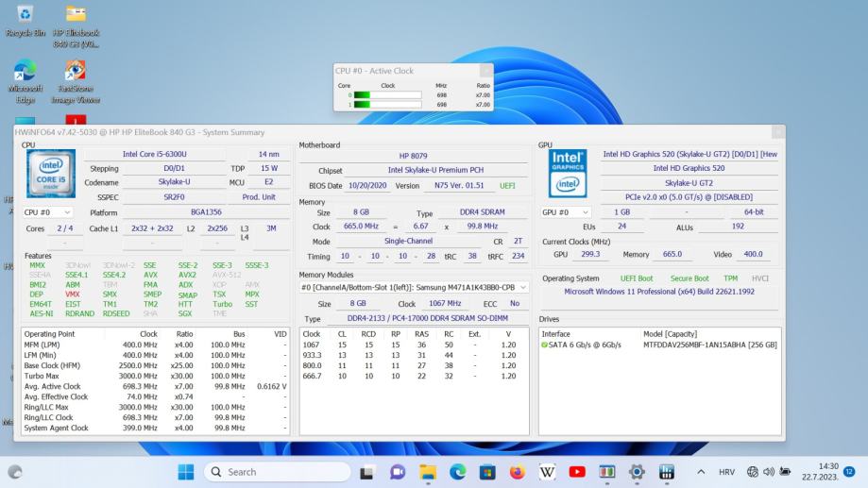Open the Windows Start menu
868x488 pixels.
(186, 471)
